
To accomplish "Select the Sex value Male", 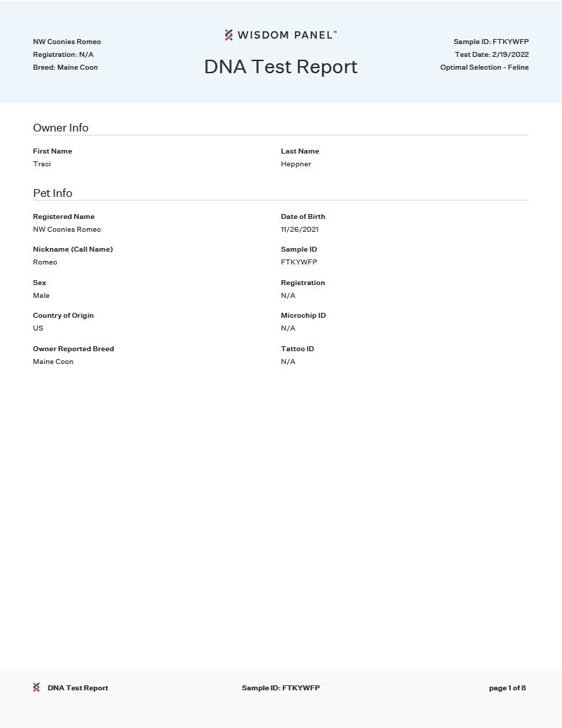I will [41, 296].
